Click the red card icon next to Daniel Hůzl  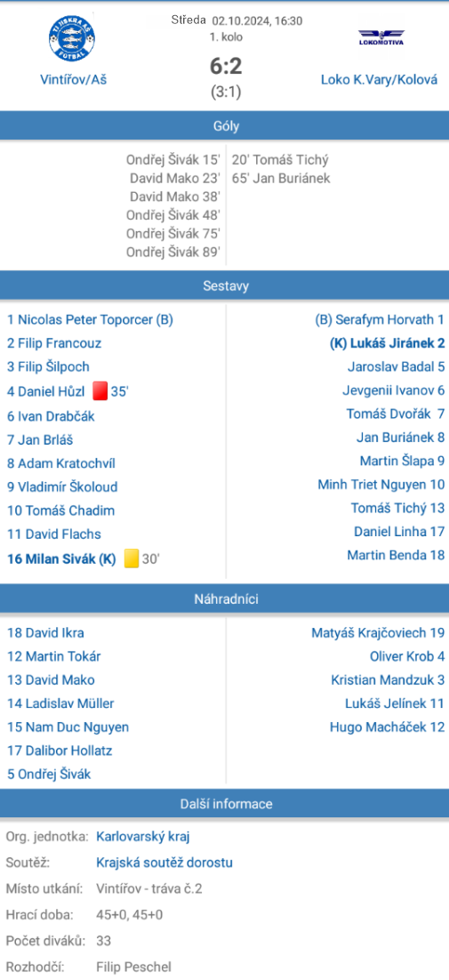100,392
